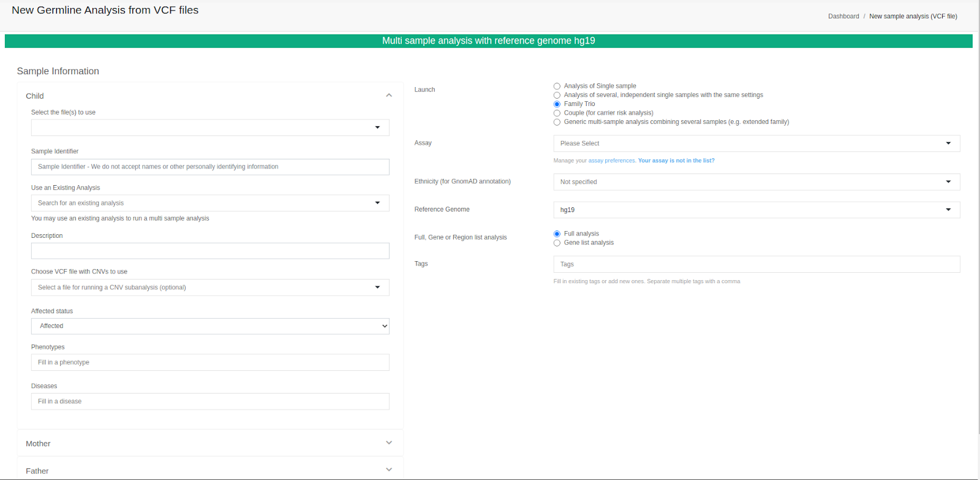The height and width of the screenshot is (480, 980).
Task: Click the 'Launch' field label
Action: coord(425,90)
